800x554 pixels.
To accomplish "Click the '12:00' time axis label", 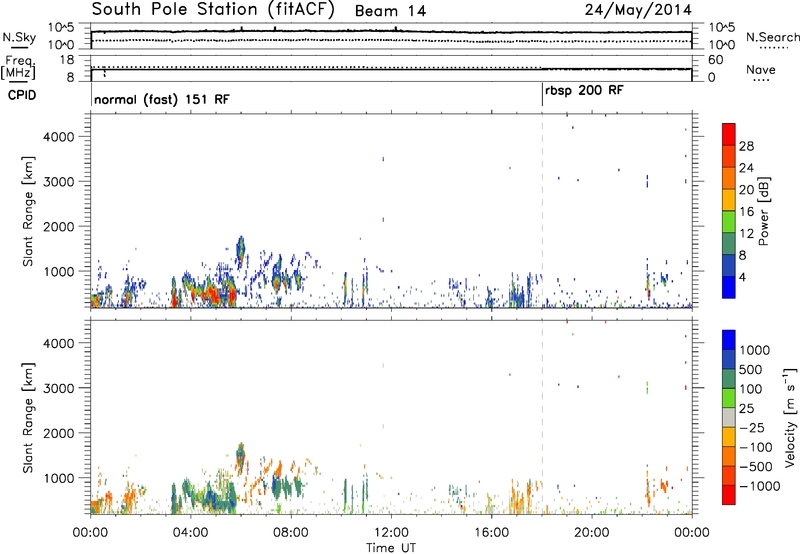I will 391,533.
